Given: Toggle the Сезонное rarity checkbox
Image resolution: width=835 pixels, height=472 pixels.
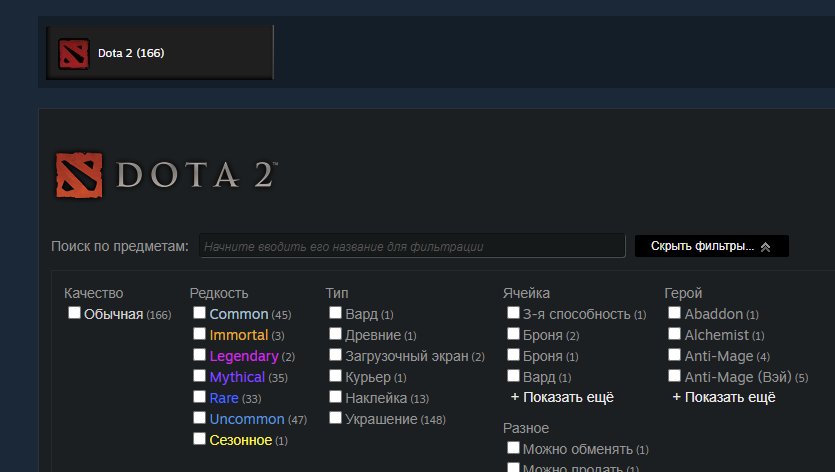Looking at the screenshot, I should (200, 440).
